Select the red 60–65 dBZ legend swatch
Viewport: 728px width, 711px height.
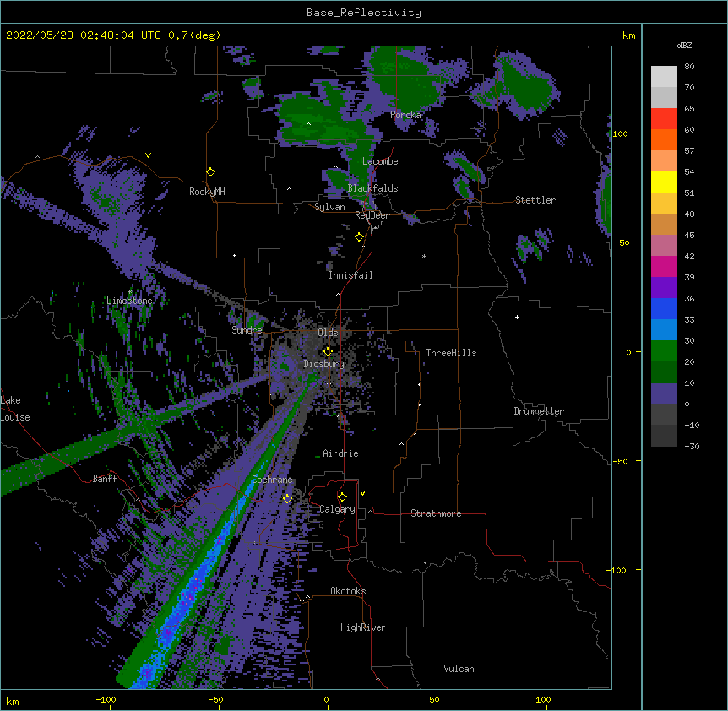pyautogui.click(x=664, y=119)
